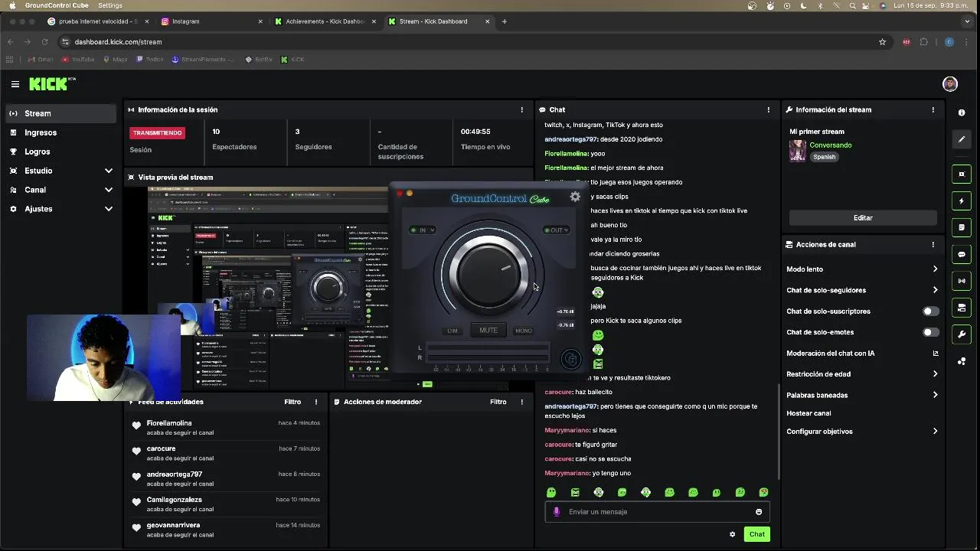This screenshot has height=551, width=980.
Task: Open Chat panel three-dot menu
Action: [769, 109]
